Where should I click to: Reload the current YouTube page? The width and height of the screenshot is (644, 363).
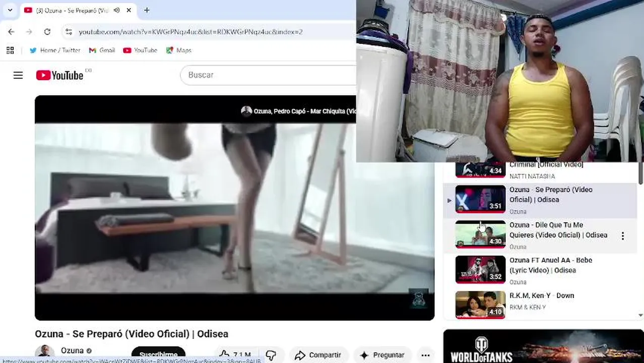(x=47, y=32)
